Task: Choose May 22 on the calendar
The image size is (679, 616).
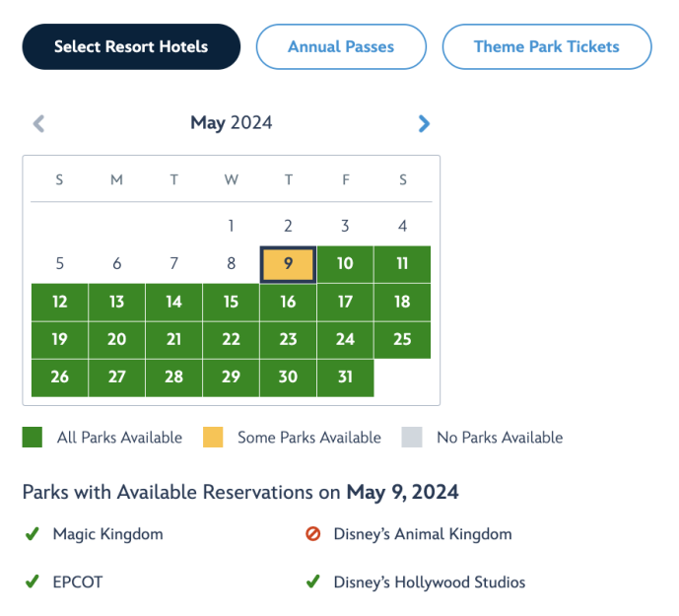Action: (x=232, y=340)
